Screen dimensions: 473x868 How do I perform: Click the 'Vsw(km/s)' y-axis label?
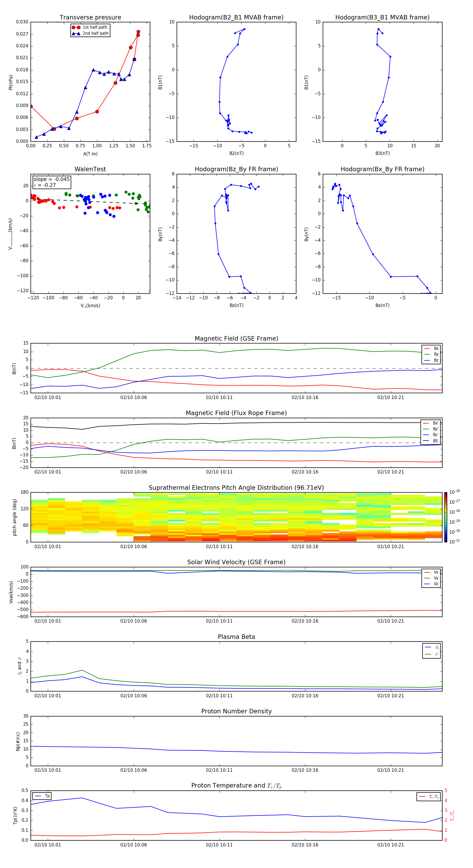[x=11, y=592]
